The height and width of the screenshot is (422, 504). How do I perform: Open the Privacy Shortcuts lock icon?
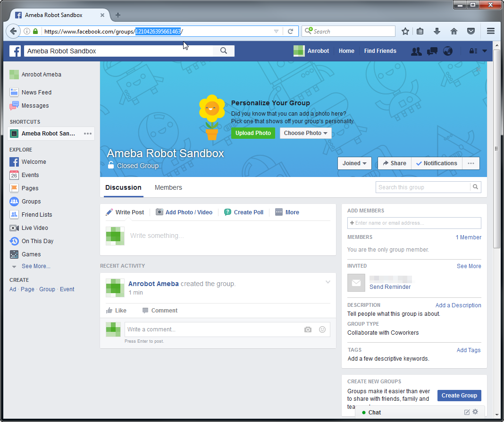coord(473,51)
